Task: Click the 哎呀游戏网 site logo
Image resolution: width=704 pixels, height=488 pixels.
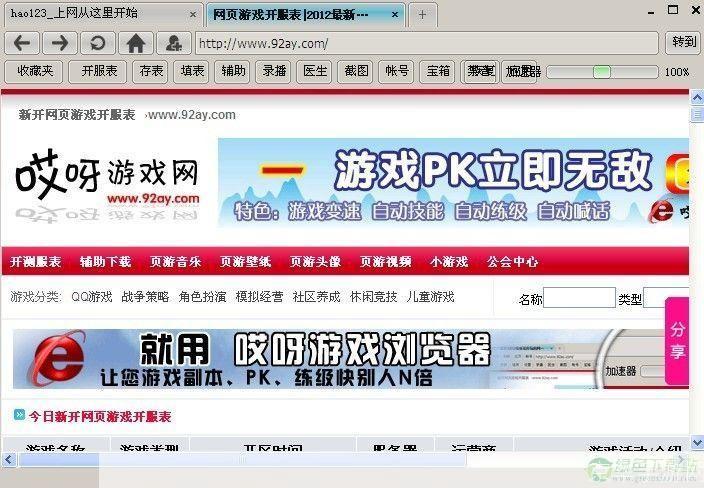Action: coord(108,185)
